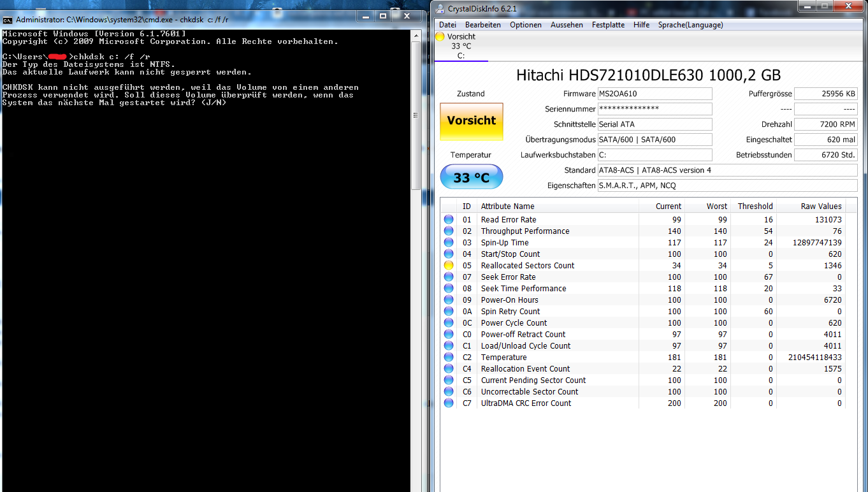Maximize the cmd.exe window

[x=383, y=17]
